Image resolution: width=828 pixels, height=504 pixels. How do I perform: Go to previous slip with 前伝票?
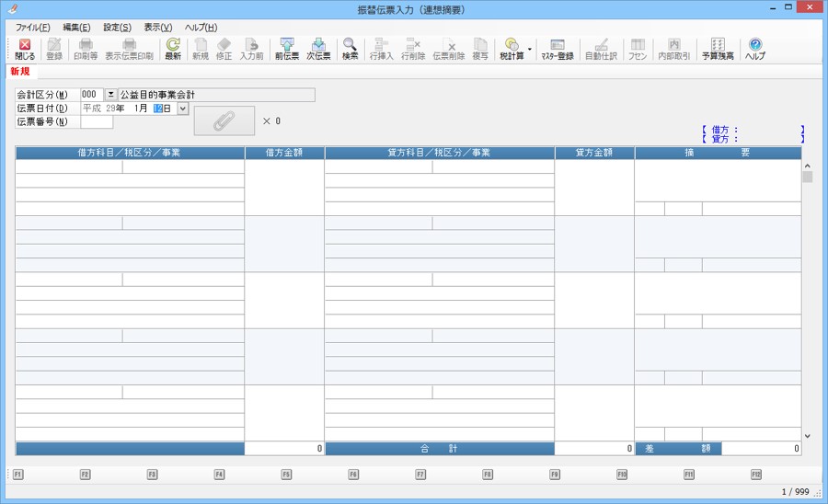[286, 49]
